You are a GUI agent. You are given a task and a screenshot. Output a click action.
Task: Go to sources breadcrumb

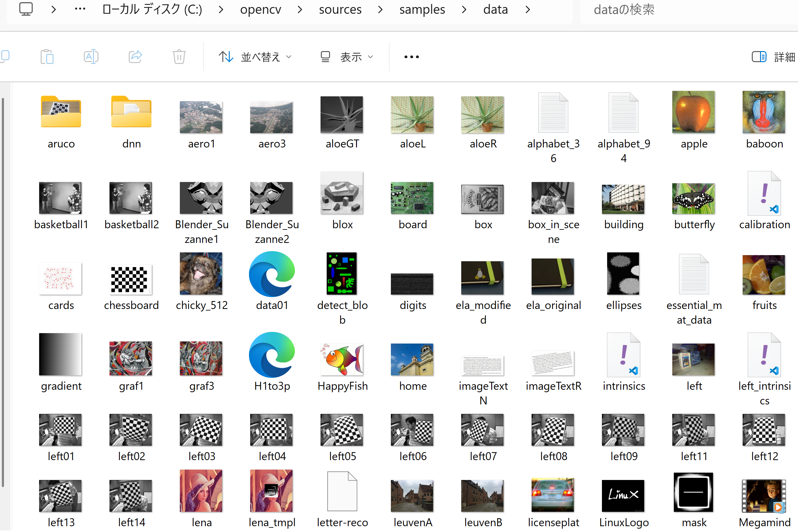340,9
